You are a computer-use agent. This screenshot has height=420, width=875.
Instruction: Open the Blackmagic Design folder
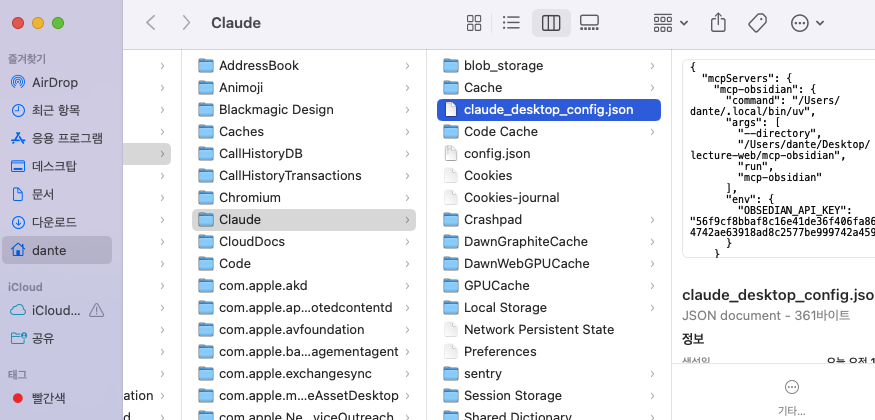click(x=304, y=110)
